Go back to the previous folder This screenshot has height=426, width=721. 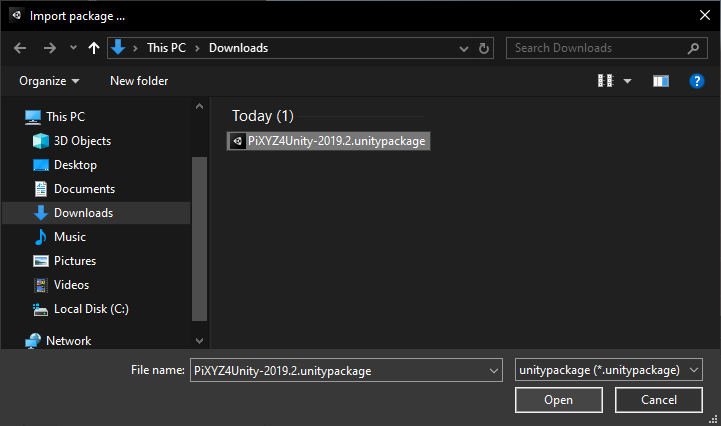20,48
